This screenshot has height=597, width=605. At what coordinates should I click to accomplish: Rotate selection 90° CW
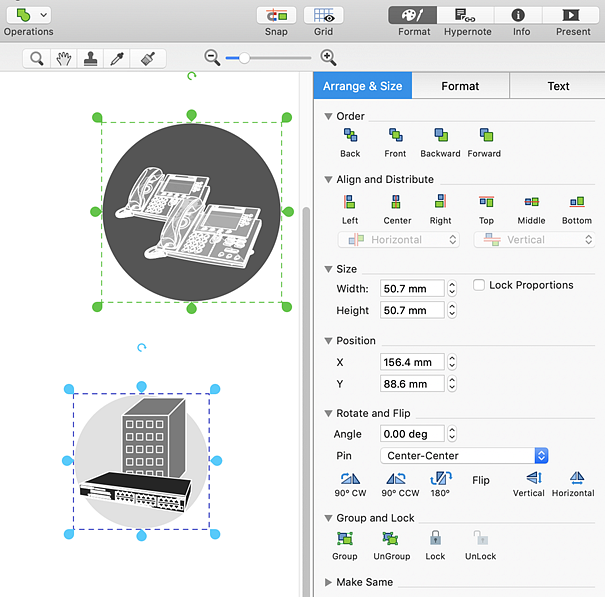click(350, 479)
